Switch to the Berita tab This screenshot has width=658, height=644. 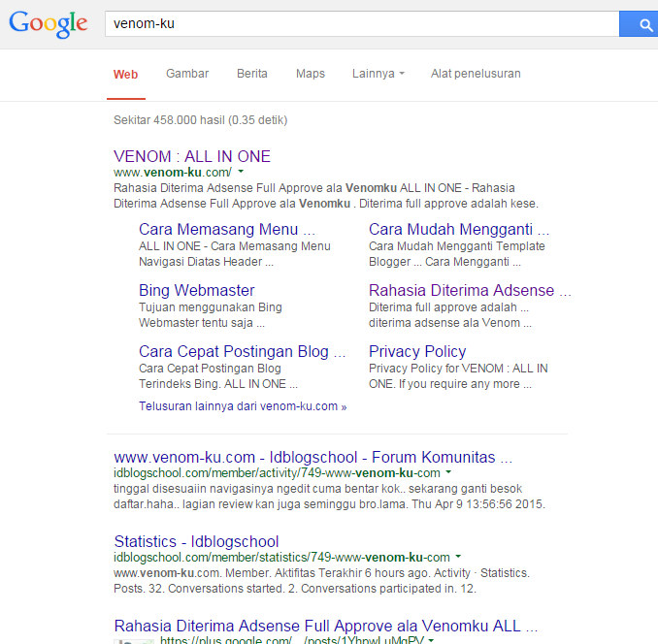pos(252,74)
